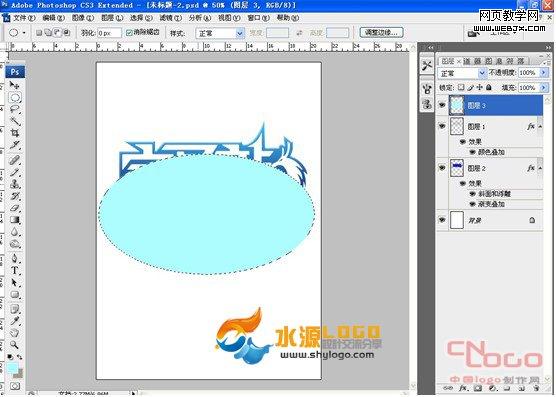Open the 不透明度 opacity slider arrow
Viewport: 556px width, 397px height.
544,73
